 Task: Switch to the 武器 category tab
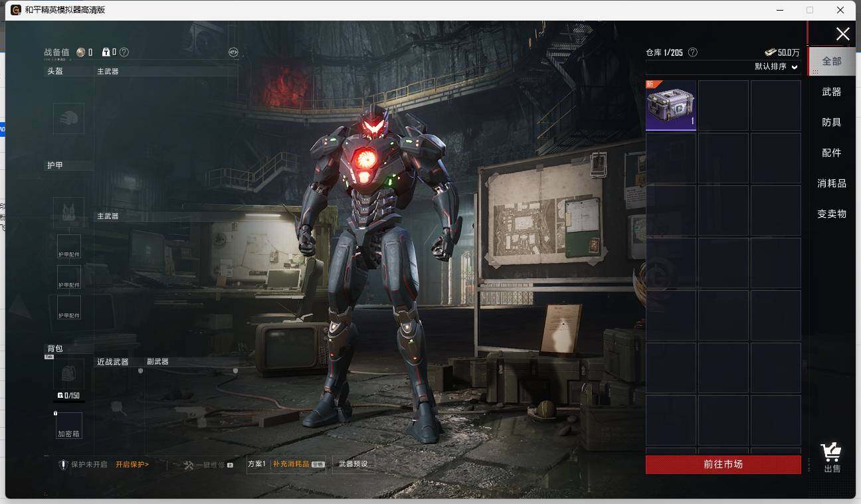(x=832, y=92)
